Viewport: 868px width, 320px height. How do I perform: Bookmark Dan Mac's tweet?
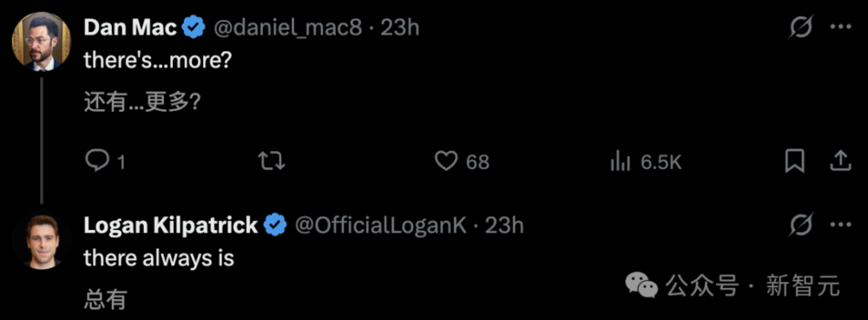click(795, 161)
